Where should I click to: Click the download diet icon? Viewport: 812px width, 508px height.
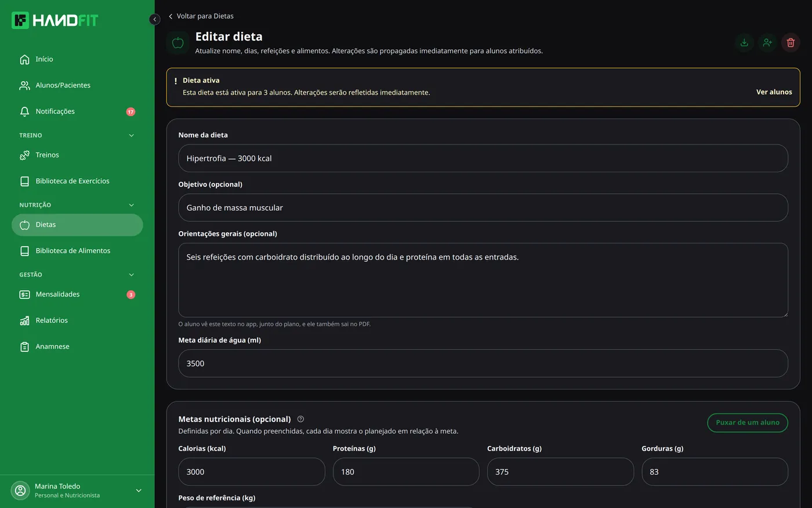pos(744,42)
